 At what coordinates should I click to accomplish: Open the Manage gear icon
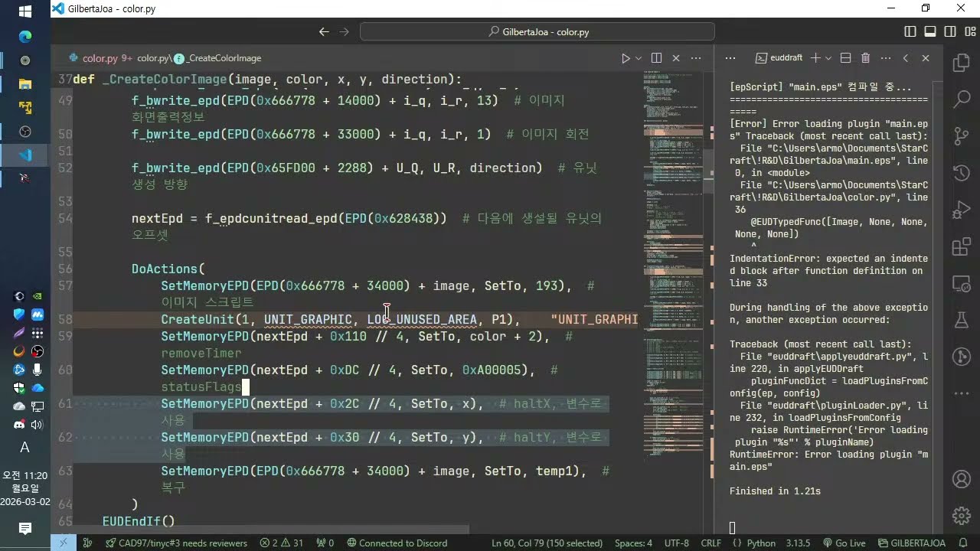coord(961,515)
